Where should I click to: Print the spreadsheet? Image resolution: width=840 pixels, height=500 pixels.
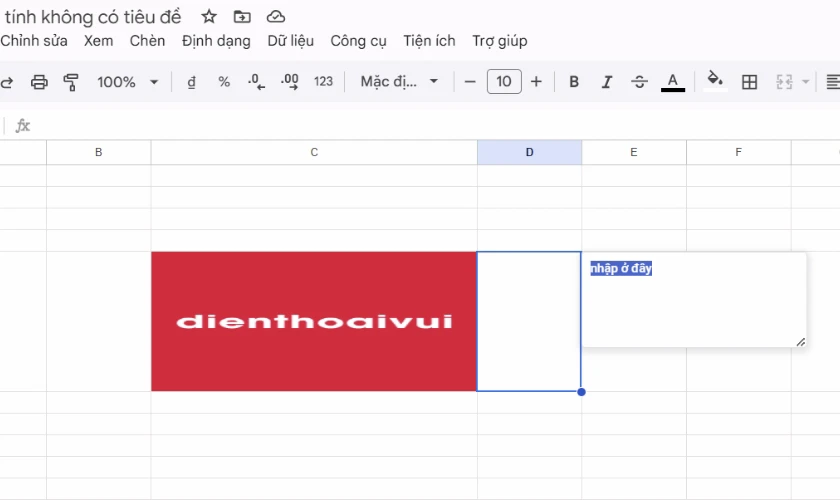click(x=39, y=82)
